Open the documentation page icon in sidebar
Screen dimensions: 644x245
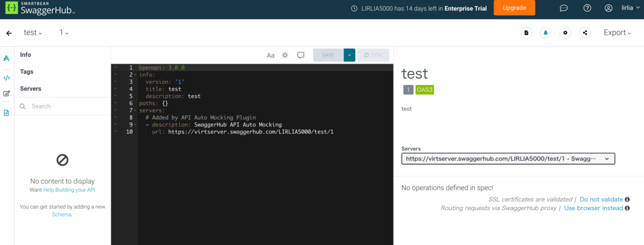pos(6,113)
